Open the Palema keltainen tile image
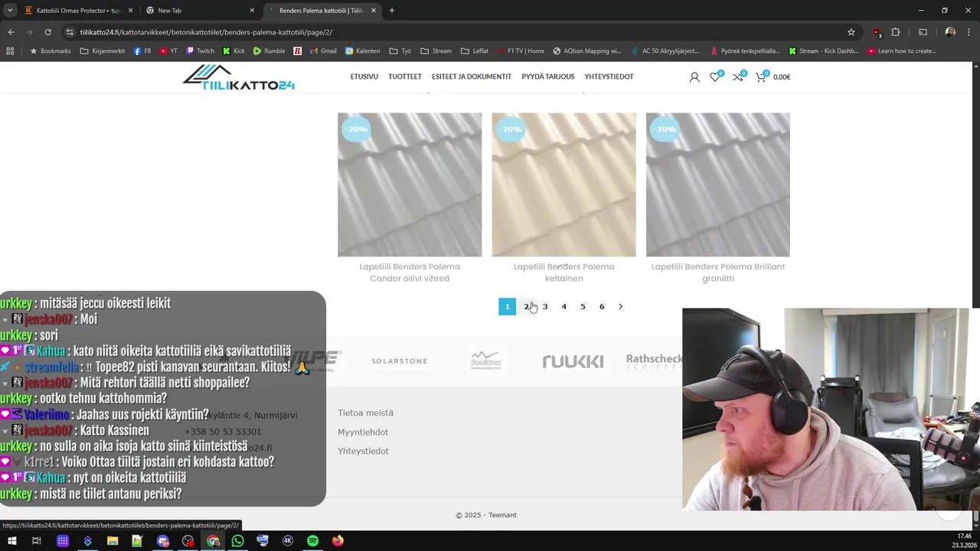The height and width of the screenshot is (551, 980). 563,185
